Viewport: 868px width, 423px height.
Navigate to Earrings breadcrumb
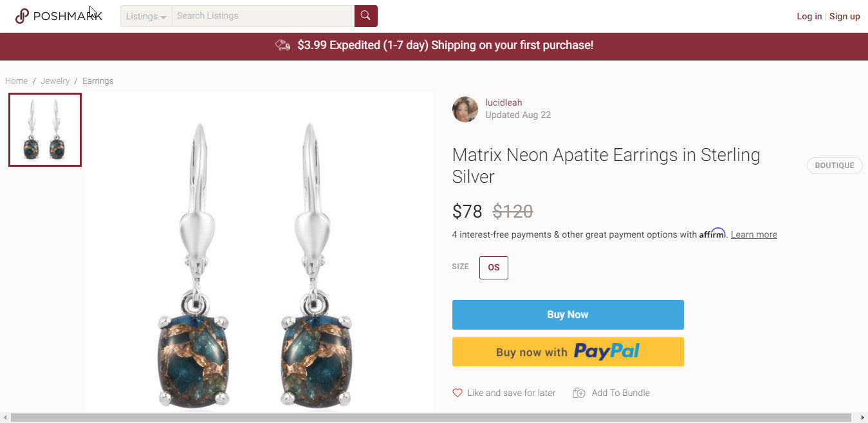coord(98,81)
